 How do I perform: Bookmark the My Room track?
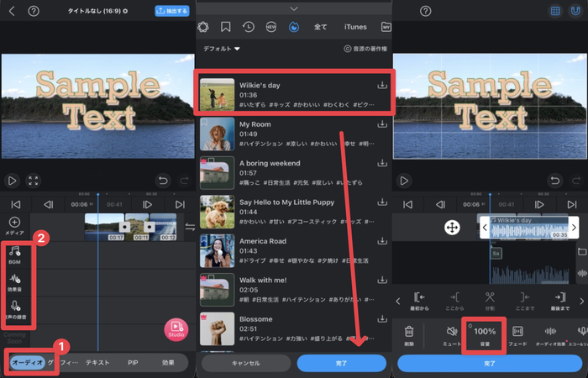click(x=202, y=123)
